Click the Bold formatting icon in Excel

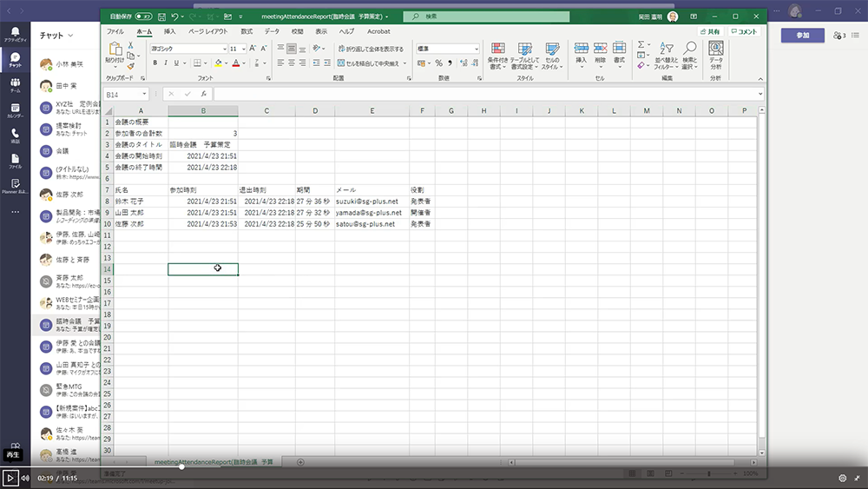pos(154,63)
